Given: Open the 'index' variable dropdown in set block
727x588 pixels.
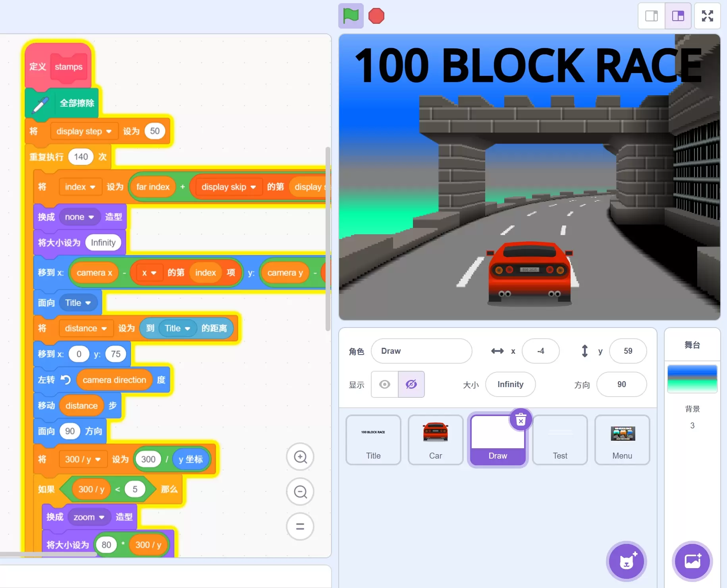Looking at the screenshot, I should (80, 187).
